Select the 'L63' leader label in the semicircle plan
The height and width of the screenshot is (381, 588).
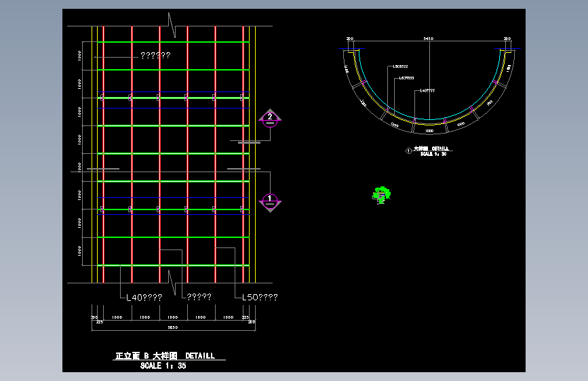pyautogui.click(x=406, y=78)
